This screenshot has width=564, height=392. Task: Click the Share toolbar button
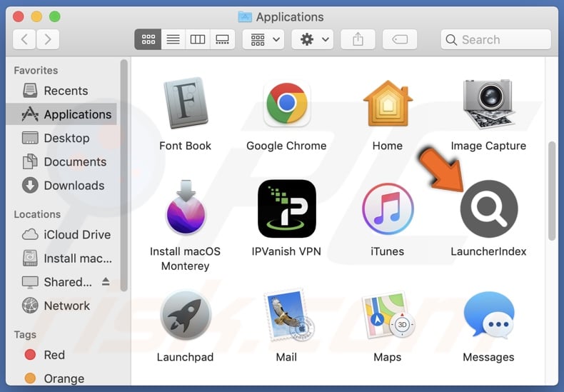pyautogui.click(x=358, y=39)
